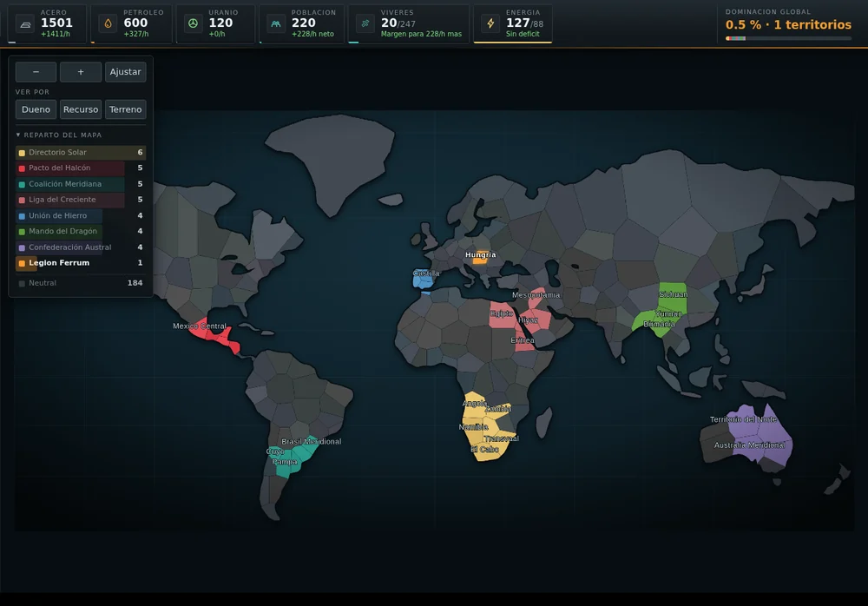This screenshot has width=868, height=606.
Task: Select the Mexico Central territory
Action: point(200,326)
